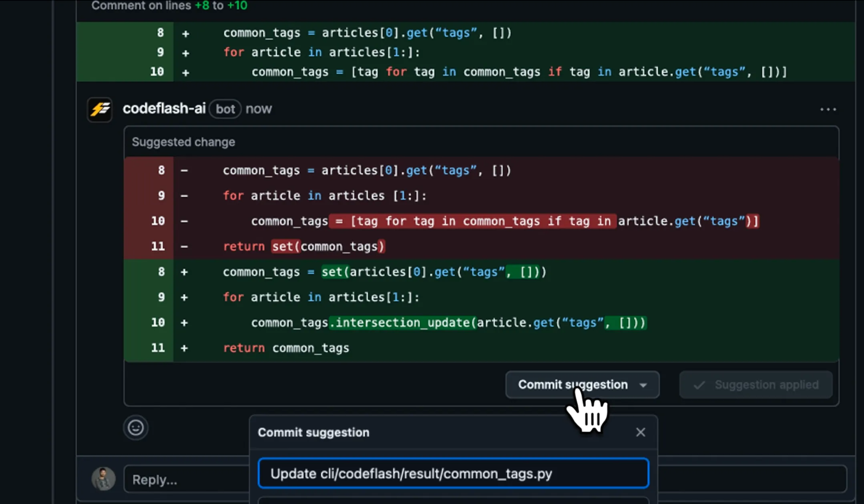Open the three-dot comment options menu
This screenshot has height=504, width=864.
coord(828,109)
